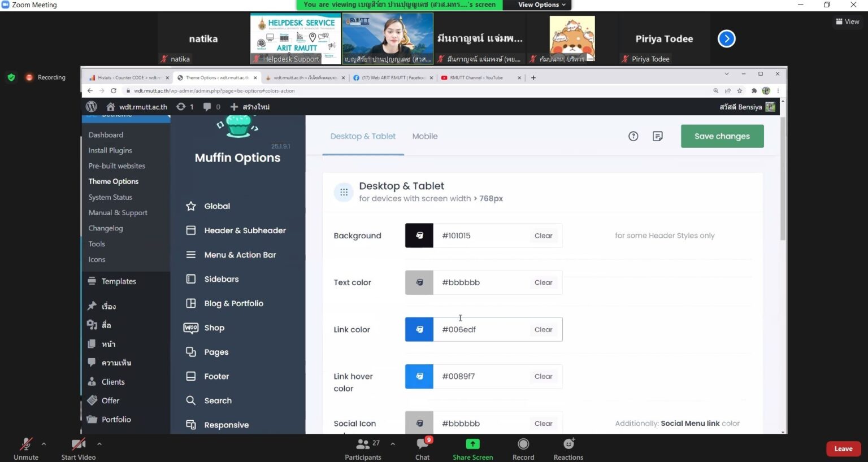Viewport: 868px width, 462px height.
Task: Open Text color swatch picker
Action: (419, 282)
